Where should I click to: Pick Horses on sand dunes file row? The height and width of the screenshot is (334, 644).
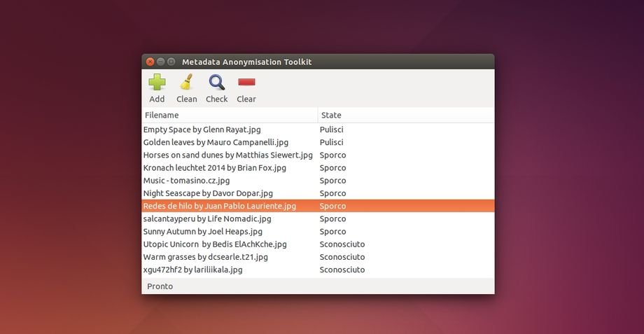coord(227,155)
